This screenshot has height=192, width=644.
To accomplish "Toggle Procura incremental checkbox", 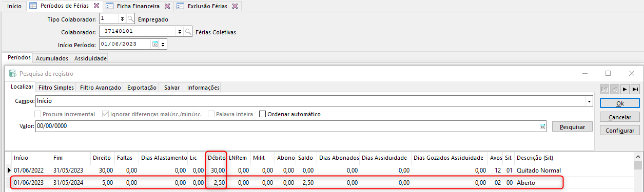I will tap(38, 114).
